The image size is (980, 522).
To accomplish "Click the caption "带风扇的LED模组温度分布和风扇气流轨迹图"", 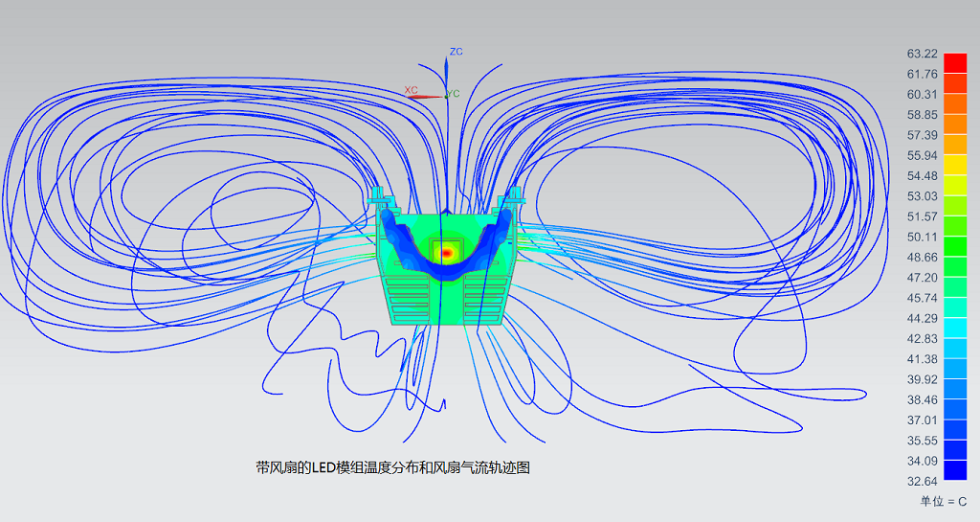I will tap(392, 467).
